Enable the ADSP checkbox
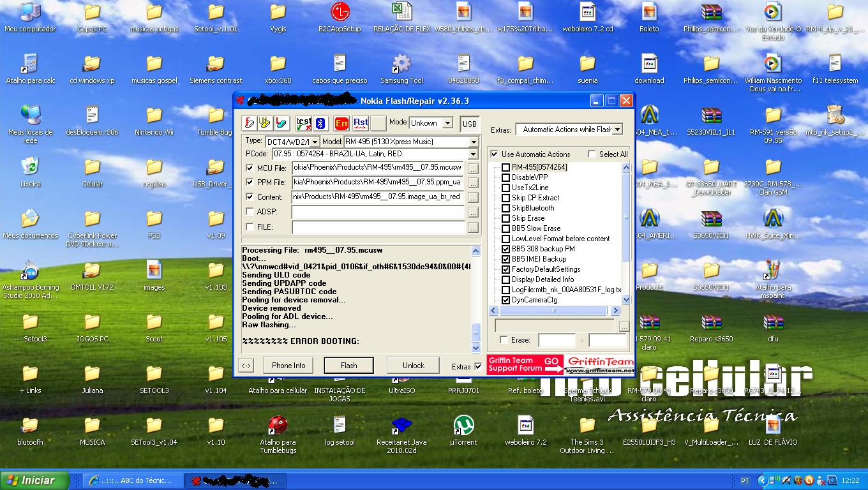This screenshot has width=868, height=490. click(250, 212)
